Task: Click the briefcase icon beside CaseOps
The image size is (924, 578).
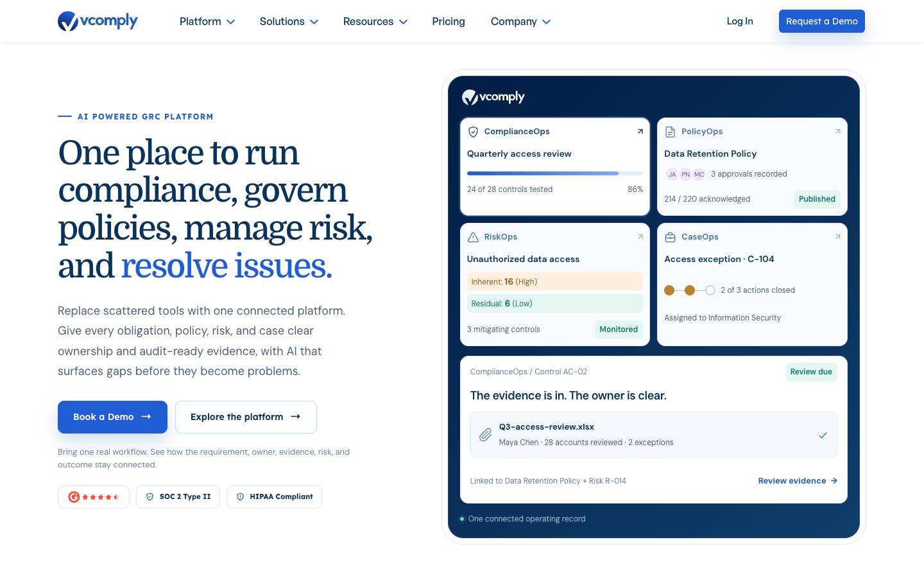Action: tap(670, 237)
